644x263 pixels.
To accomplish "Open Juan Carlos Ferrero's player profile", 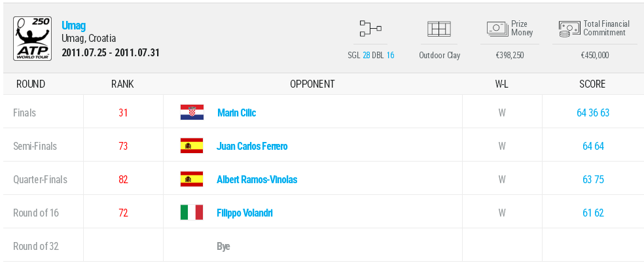I will tap(252, 146).
